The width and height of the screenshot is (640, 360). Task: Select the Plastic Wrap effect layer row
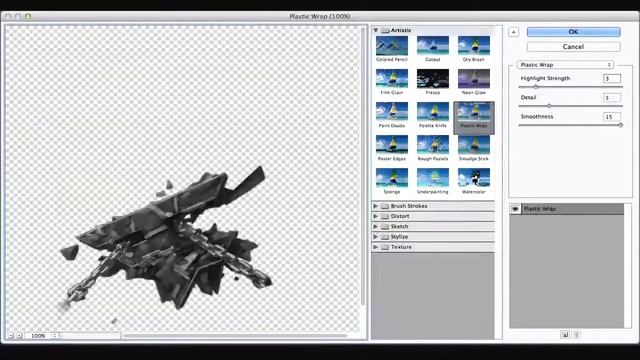point(567,209)
